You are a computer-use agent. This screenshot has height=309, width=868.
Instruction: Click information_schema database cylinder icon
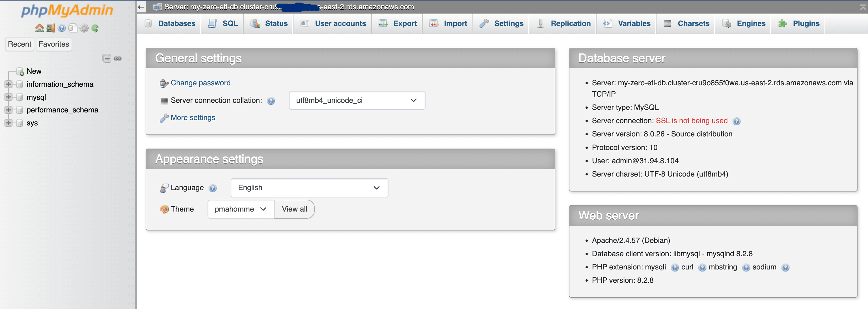20,84
